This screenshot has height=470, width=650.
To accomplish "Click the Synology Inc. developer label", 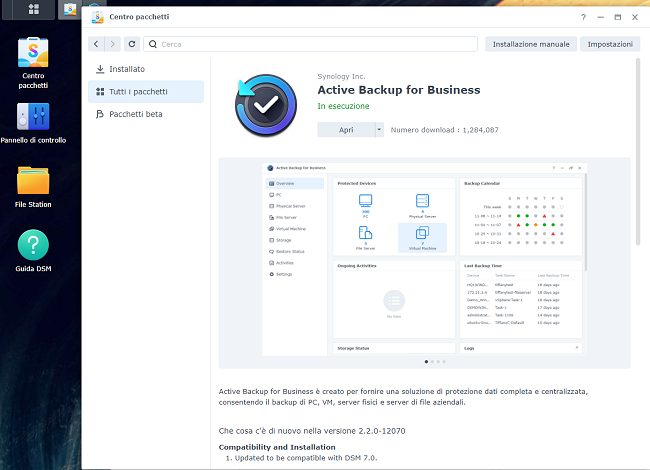I will pos(341,76).
